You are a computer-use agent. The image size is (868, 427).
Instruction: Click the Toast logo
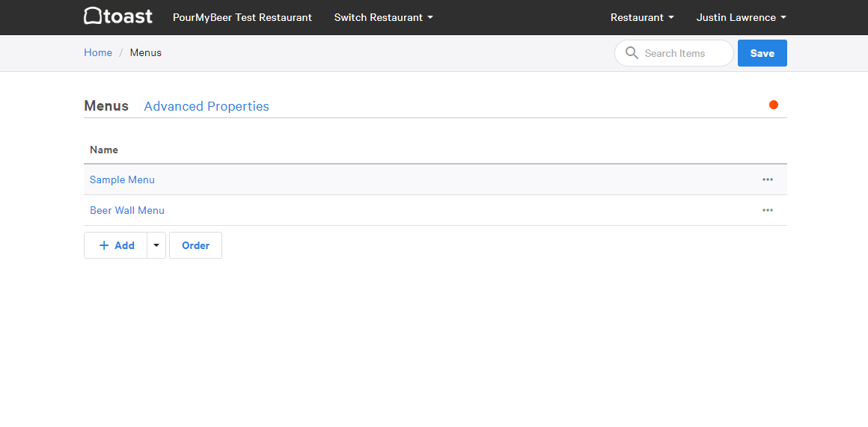coord(118,16)
